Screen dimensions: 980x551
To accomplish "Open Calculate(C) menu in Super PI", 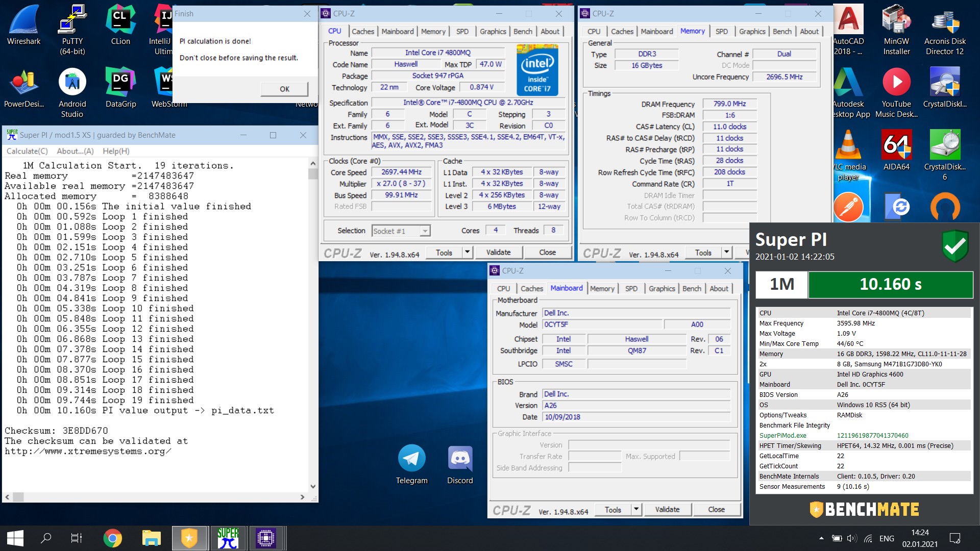I will tap(27, 151).
